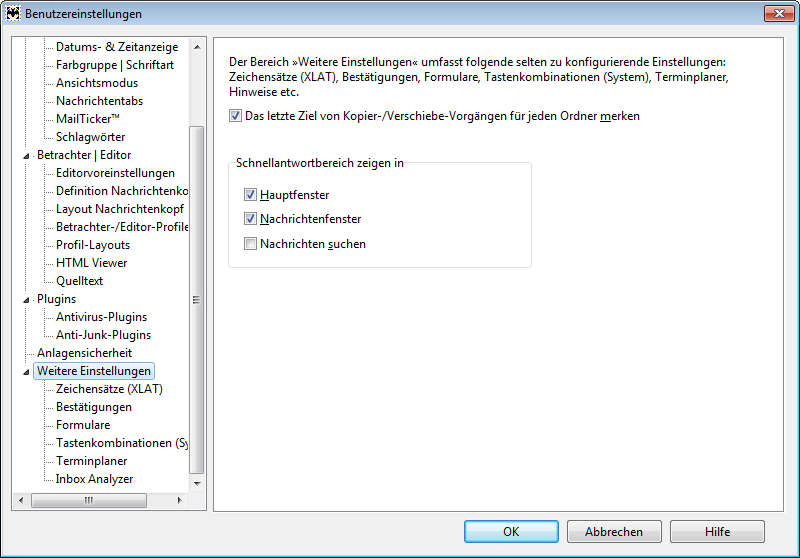Screen dimensions: 800x558
Task: Select Definition Nachrichtenkopf entry
Action: coord(122,191)
